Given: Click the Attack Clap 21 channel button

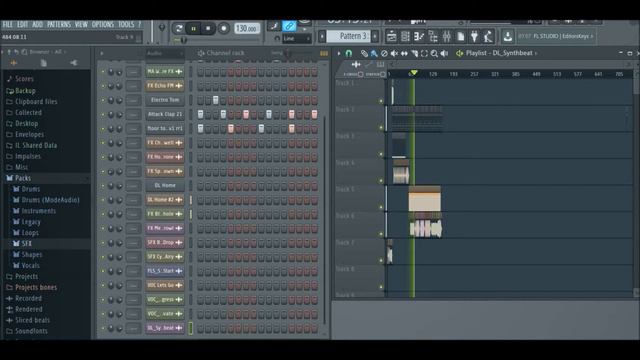Looking at the screenshot, I should click(165, 114).
